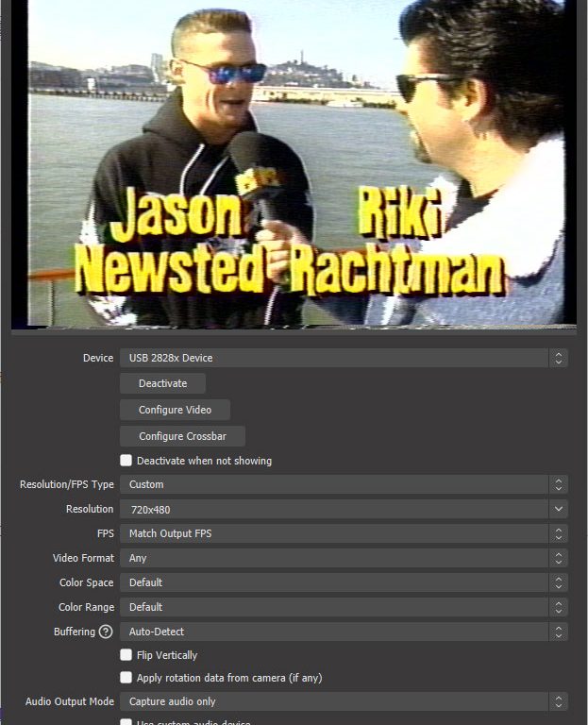Open Configure Crossbar settings
Image resolution: width=588 pixels, height=725 pixels.
tap(182, 436)
